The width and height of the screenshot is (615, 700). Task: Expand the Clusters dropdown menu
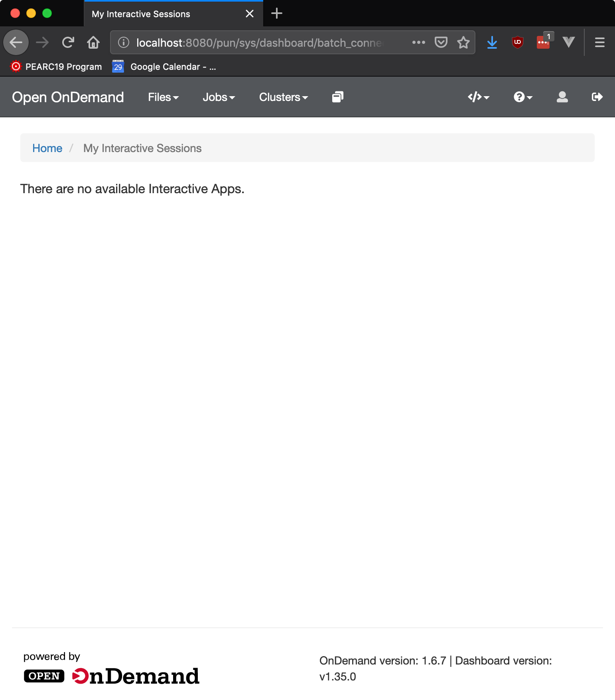(x=283, y=97)
